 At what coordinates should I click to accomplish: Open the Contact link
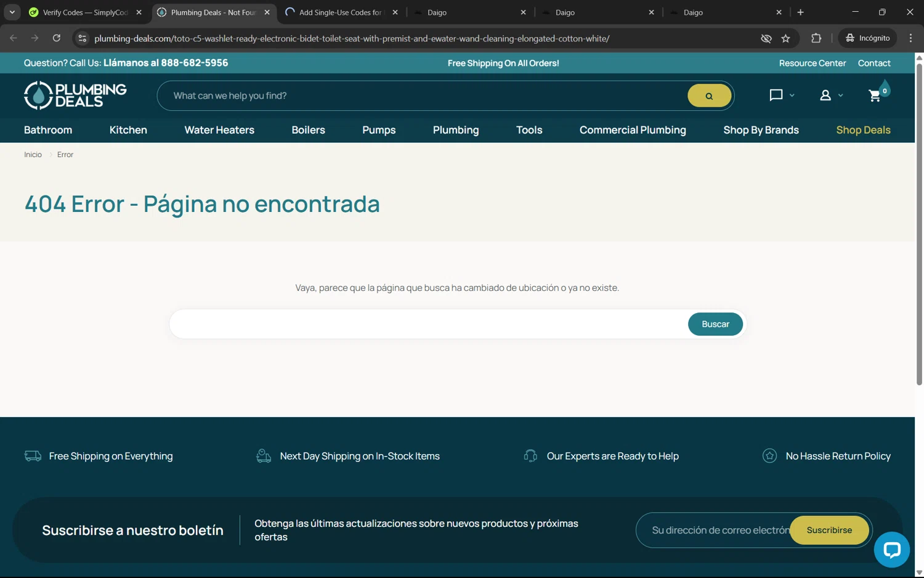874,63
